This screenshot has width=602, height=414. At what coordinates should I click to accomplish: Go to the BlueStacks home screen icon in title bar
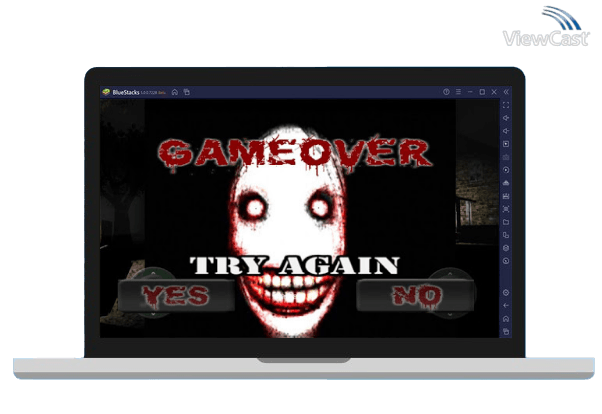pyautogui.click(x=175, y=92)
